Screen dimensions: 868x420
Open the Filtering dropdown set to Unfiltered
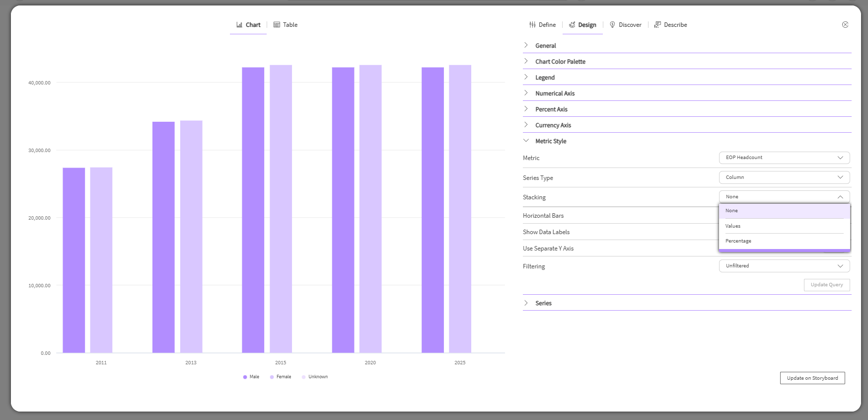tap(784, 266)
